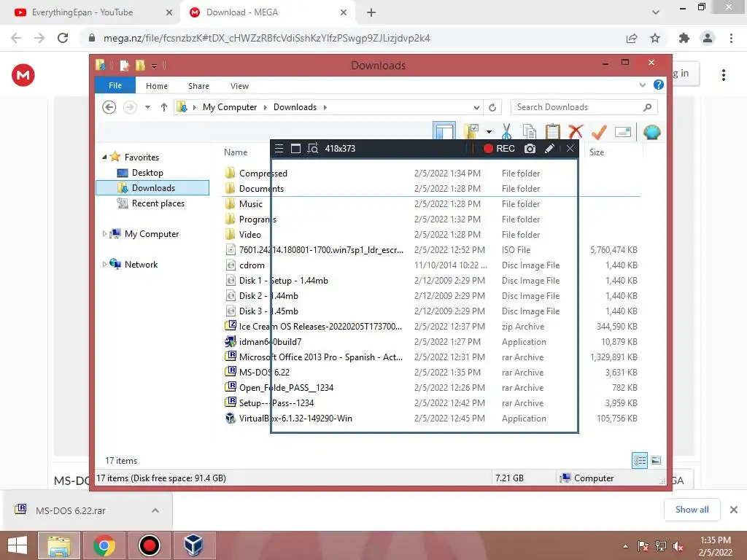This screenshot has width=747, height=560.
Task: Open the recorder drawing pencil tool
Action: (549, 149)
